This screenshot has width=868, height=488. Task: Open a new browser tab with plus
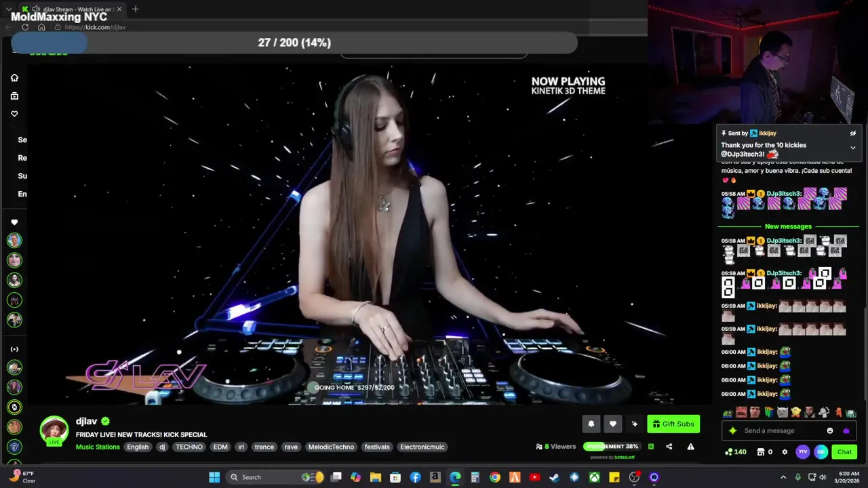point(135,9)
